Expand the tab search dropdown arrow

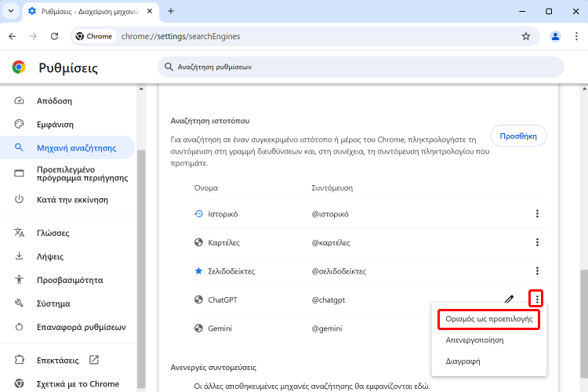[x=11, y=11]
